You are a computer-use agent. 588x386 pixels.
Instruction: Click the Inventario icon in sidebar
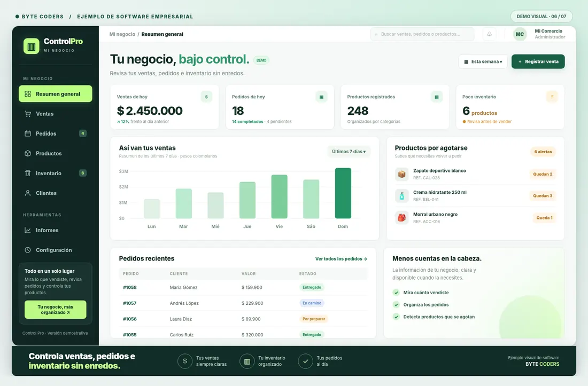click(x=28, y=174)
